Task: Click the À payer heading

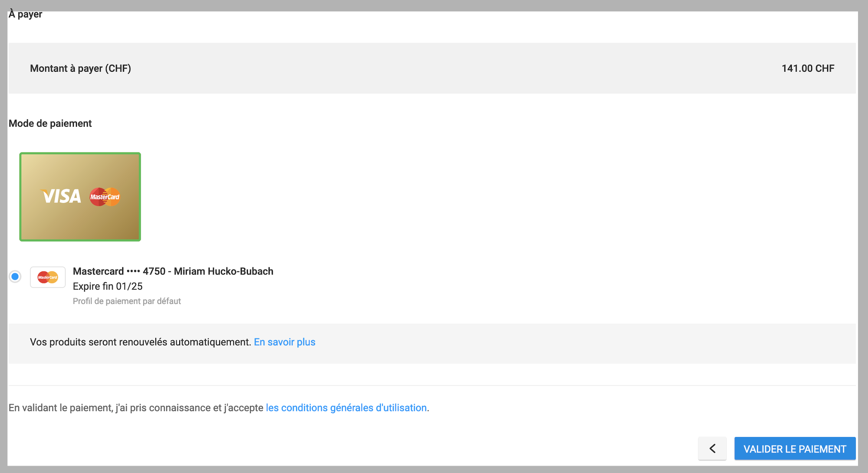Action: (25, 14)
